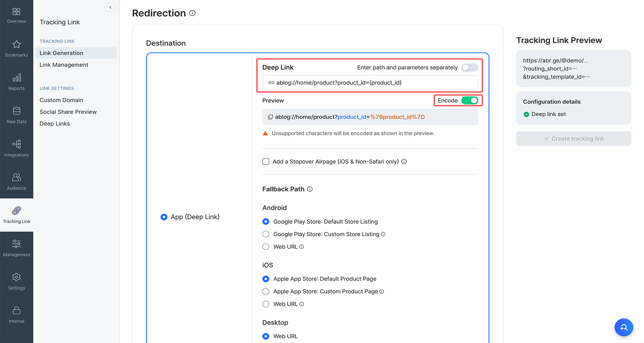
Task: Open Custom Domain settings
Action: 61,100
